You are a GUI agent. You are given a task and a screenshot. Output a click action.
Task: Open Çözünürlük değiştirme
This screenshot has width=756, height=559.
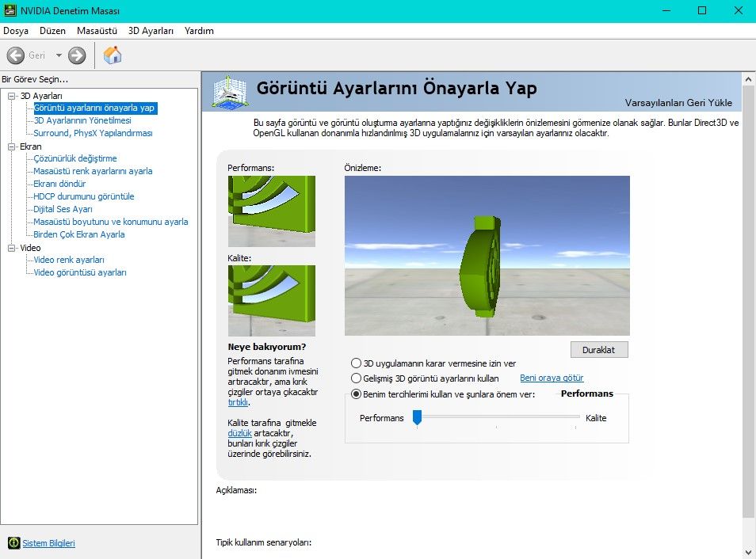tap(75, 158)
